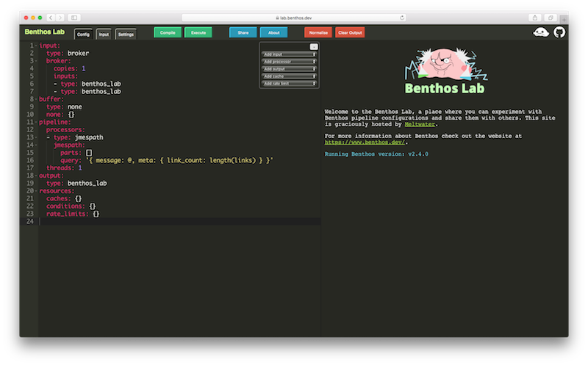Click Safari's share icon
This screenshot has height=365, width=588.
click(x=535, y=18)
